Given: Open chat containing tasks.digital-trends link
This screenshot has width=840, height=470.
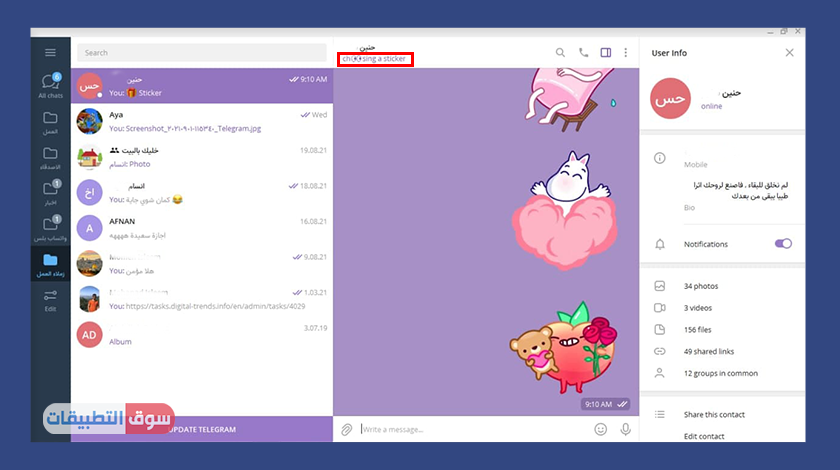Looking at the screenshot, I should click(202, 299).
